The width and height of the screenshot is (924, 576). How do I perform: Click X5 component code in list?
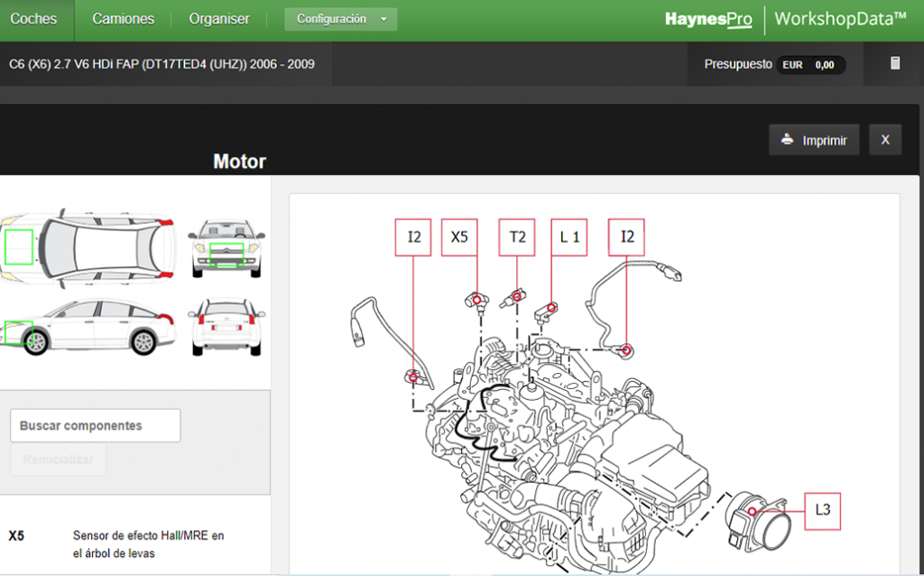point(16,536)
